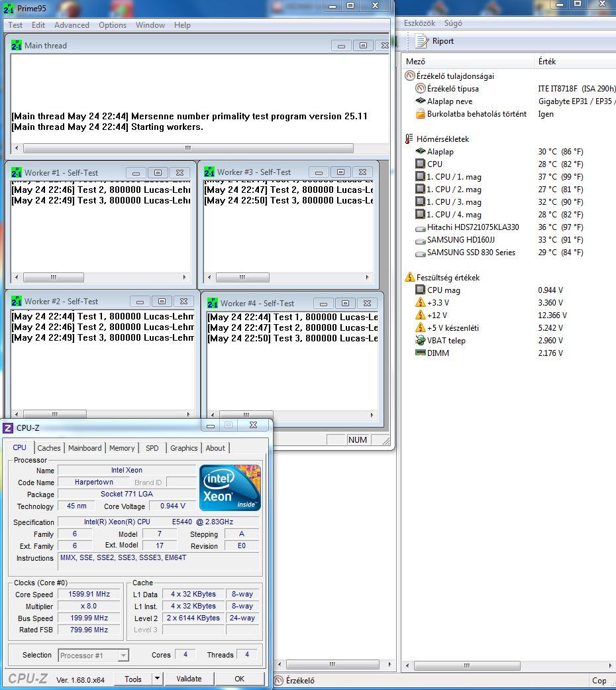
Task: Click the Prime95 title bar icon
Action: click(9, 9)
